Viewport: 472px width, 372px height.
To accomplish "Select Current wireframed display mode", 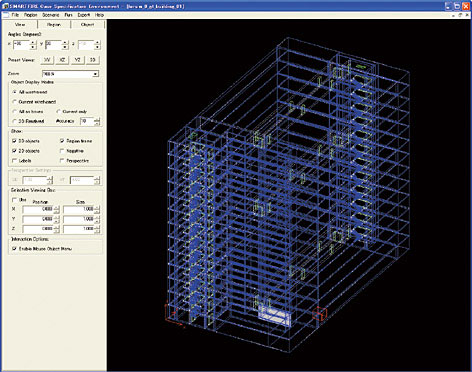I will click(14, 101).
